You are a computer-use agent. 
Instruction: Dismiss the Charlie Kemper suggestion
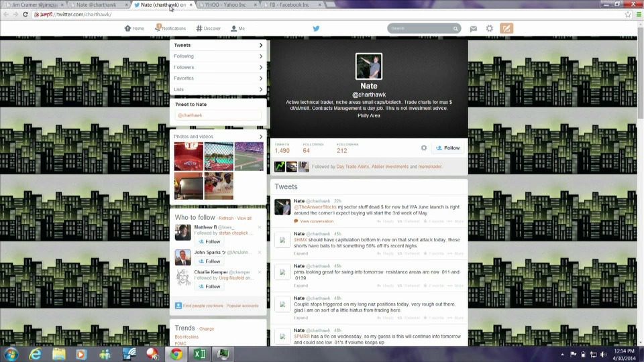point(260,272)
